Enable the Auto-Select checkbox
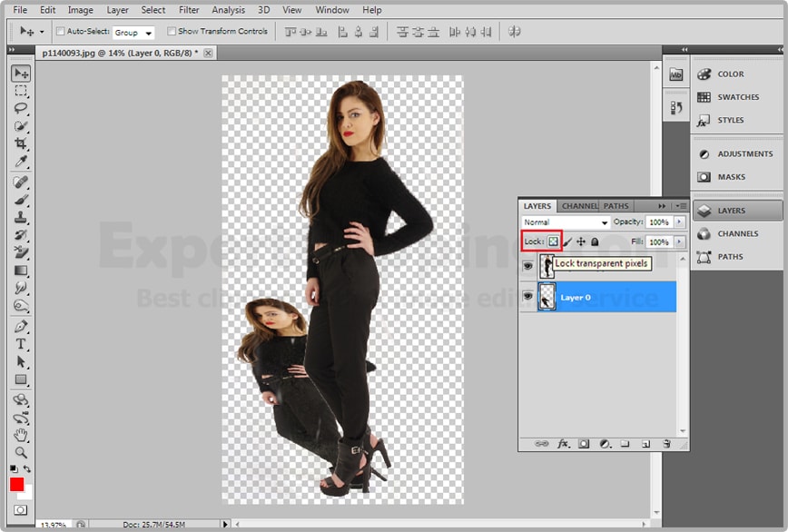The width and height of the screenshot is (788, 532). [x=61, y=31]
